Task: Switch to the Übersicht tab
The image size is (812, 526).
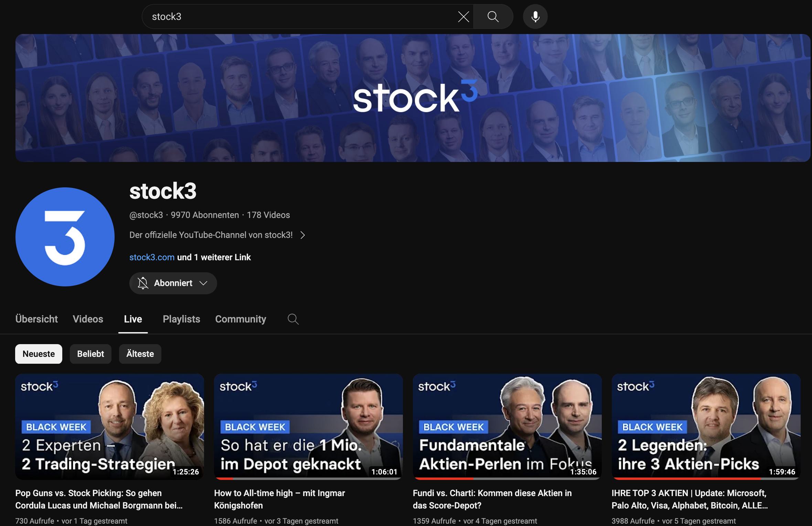Action: [x=36, y=319]
